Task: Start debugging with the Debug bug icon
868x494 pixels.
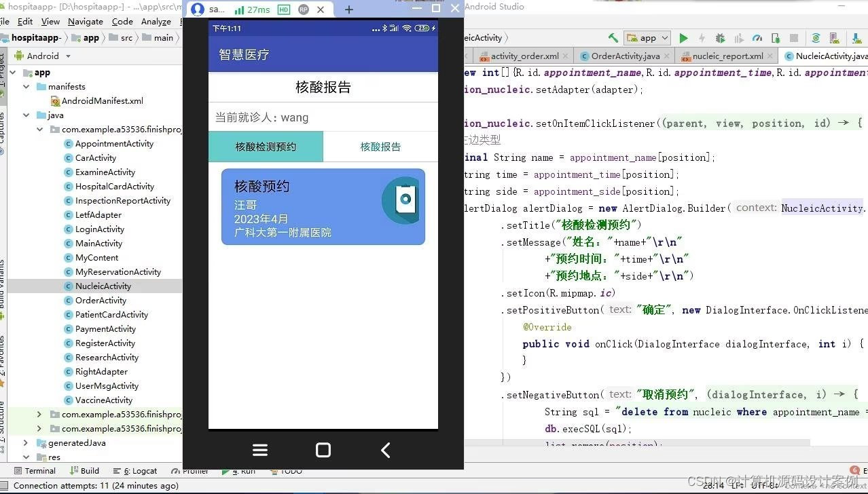Action: [x=720, y=38]
